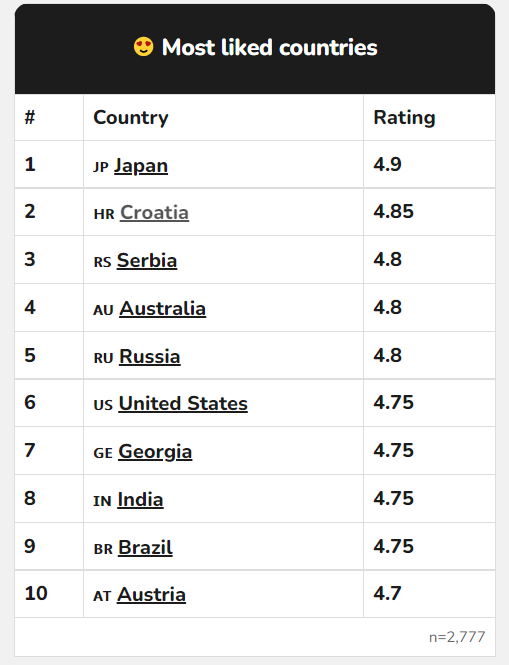Click the heart-eyes emoji in header
This screenshot has width=509, height=665.
143,47
